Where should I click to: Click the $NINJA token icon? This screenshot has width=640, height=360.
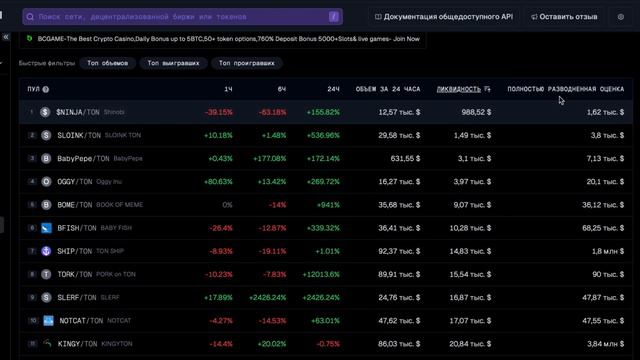pos(45,112)
